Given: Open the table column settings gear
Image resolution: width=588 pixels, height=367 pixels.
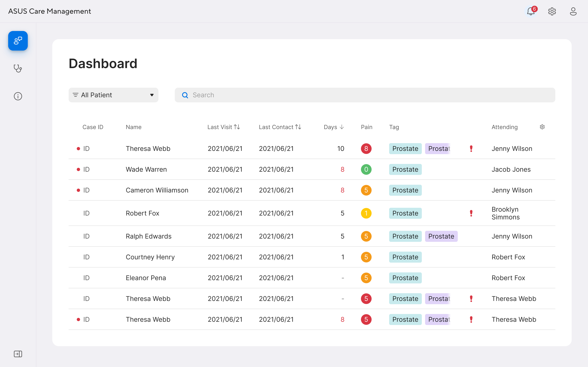Looking at the screenshot, I should [x=542, y=127].
